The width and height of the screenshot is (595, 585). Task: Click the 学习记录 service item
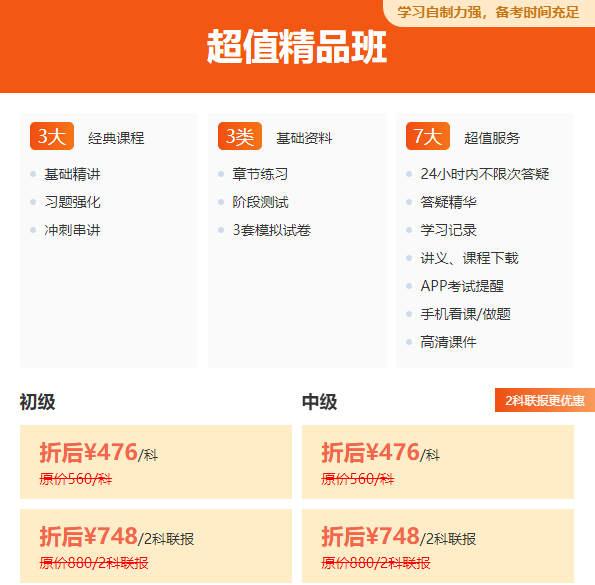pyautogui.click(x=448, y=230)
